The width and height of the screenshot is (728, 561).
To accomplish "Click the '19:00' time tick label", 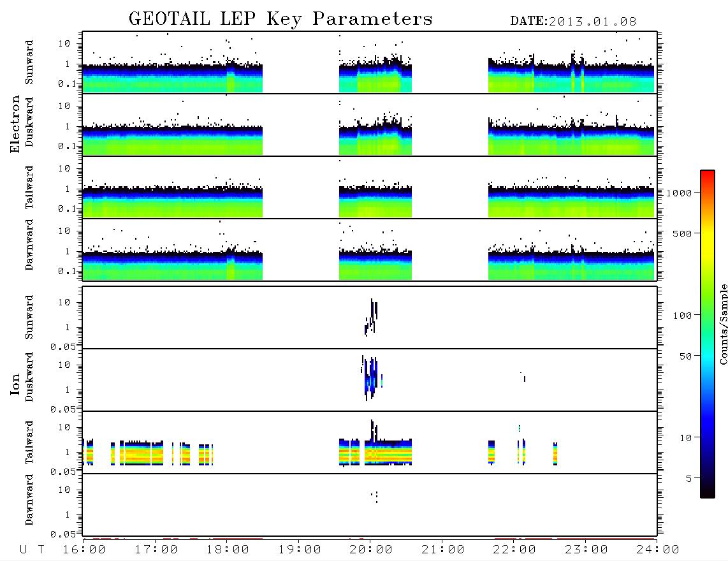I will pyautogui.click(x=300, y=550).
